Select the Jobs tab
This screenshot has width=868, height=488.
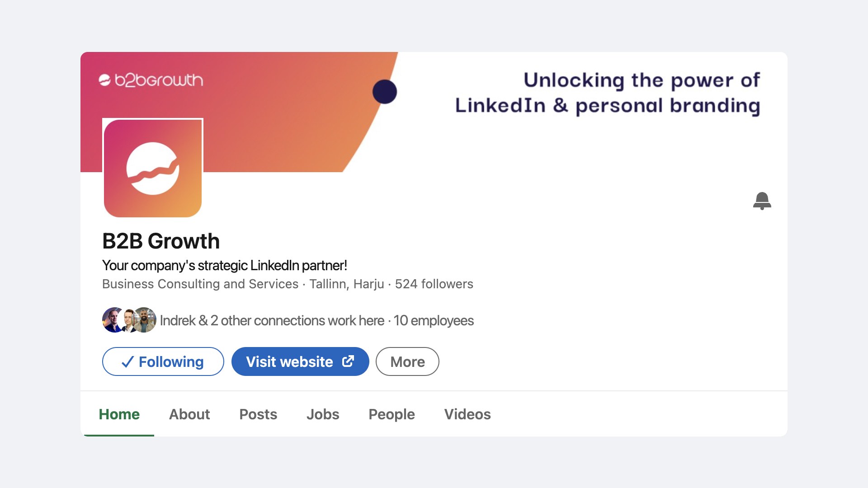[323, 414]
